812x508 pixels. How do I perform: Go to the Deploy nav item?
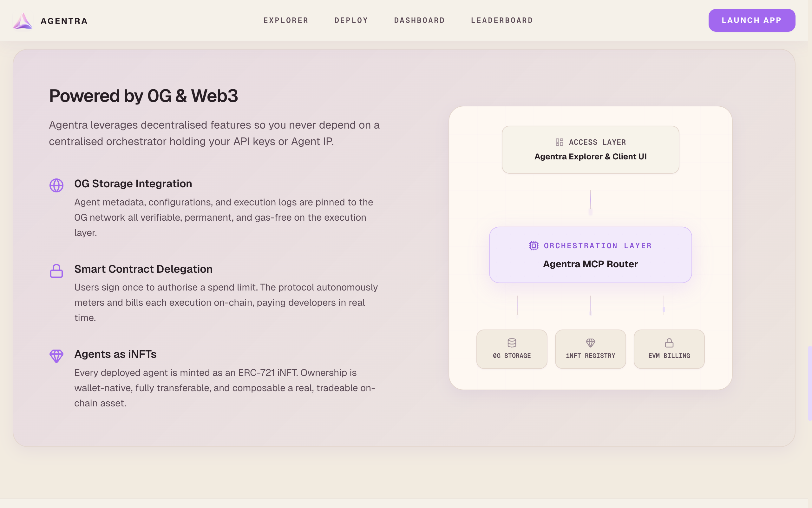[351, 21]
